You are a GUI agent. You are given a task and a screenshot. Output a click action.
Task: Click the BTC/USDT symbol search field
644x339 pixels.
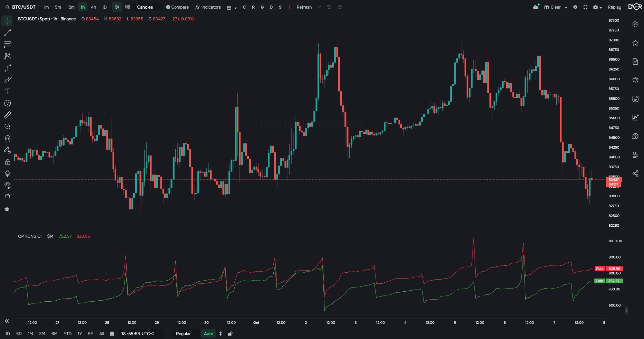pos(21,7)
